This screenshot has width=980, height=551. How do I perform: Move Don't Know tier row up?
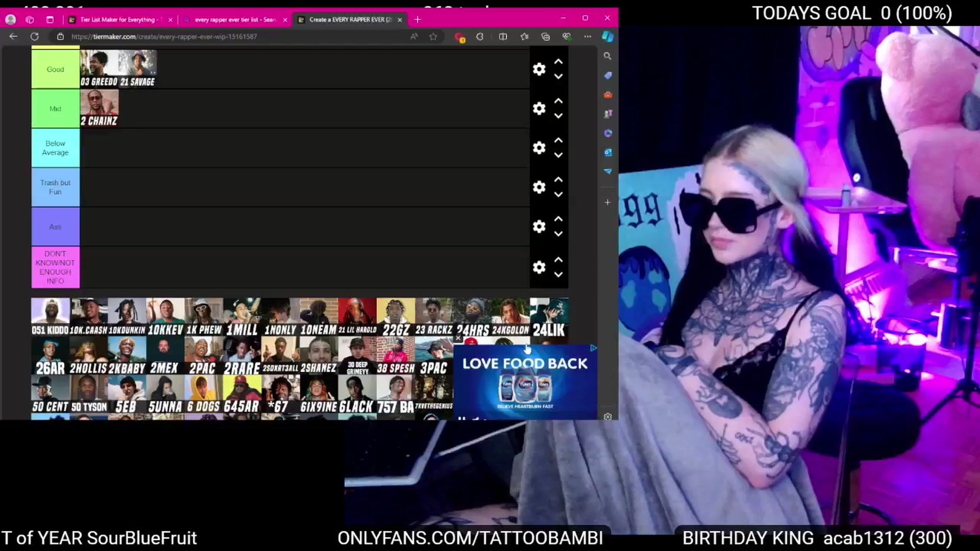[x=558, y=260]
